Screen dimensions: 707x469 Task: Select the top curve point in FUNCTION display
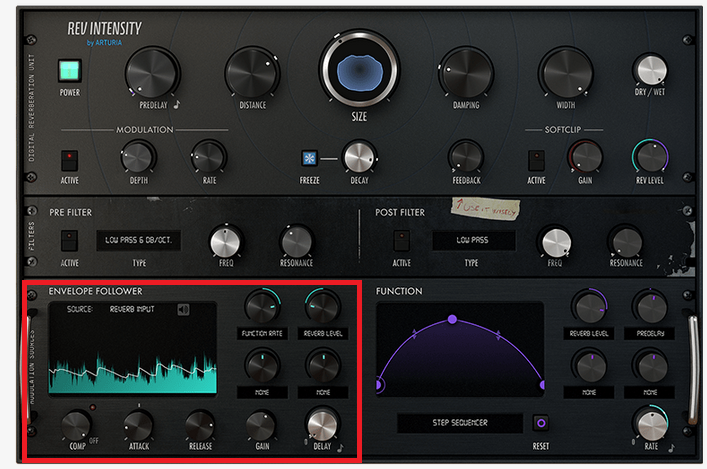pyautogui.click(x=452, y=319)
